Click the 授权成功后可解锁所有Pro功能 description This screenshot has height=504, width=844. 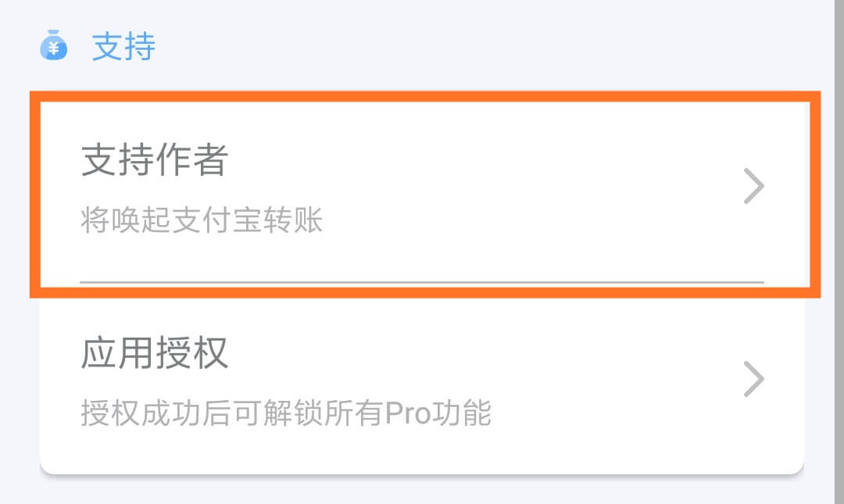point(286,413)
